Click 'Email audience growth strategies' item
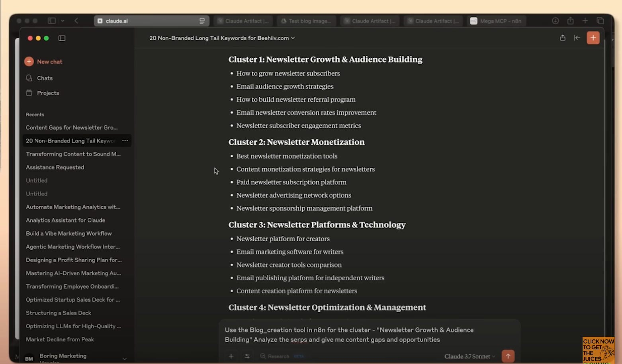This screenshot has height=364, width=622. (285, 86)
